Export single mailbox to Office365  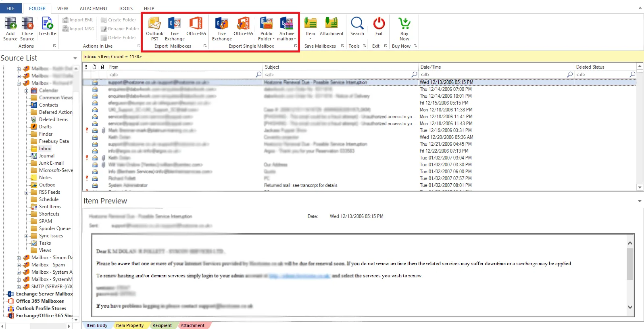click(243, 26)
